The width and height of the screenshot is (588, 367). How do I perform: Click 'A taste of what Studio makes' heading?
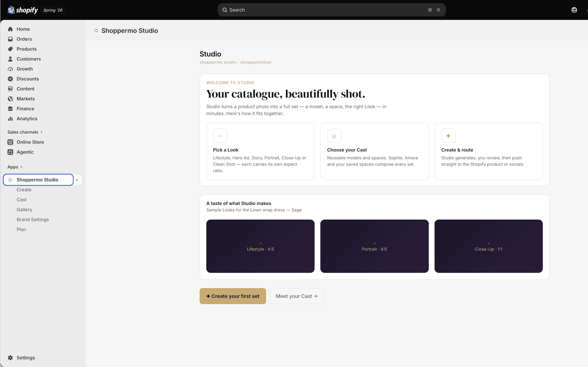pos(239,203)
